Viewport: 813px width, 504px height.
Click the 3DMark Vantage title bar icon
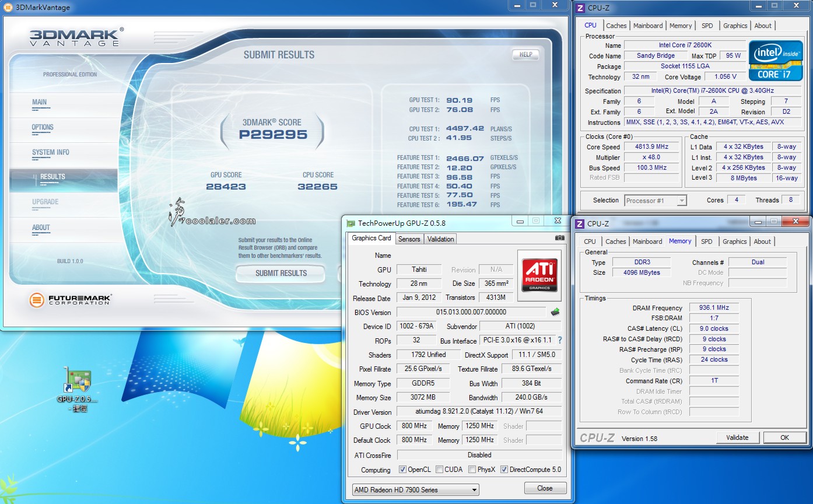pyautogui.click(x=8, y=8)
